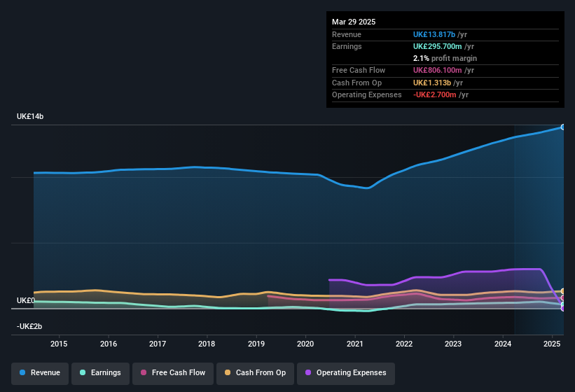Click the Earnings row label in tooltip

coord(347,46)
